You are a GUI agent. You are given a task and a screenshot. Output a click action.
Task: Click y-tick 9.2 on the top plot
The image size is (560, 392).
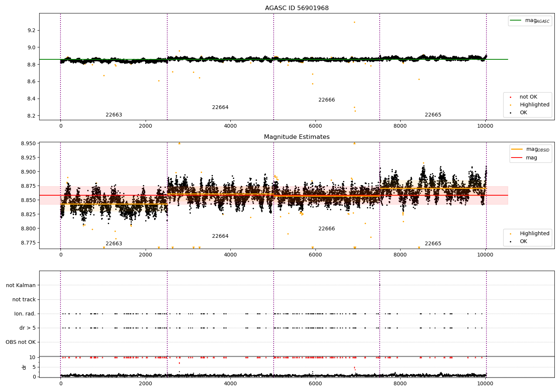pyautogui.click(x=31, y=30)
